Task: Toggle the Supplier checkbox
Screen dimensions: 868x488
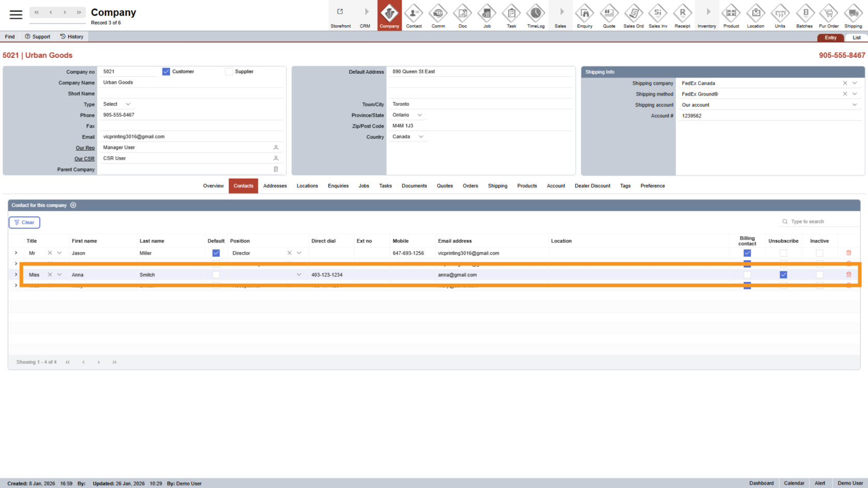Action: coord(229,72)
